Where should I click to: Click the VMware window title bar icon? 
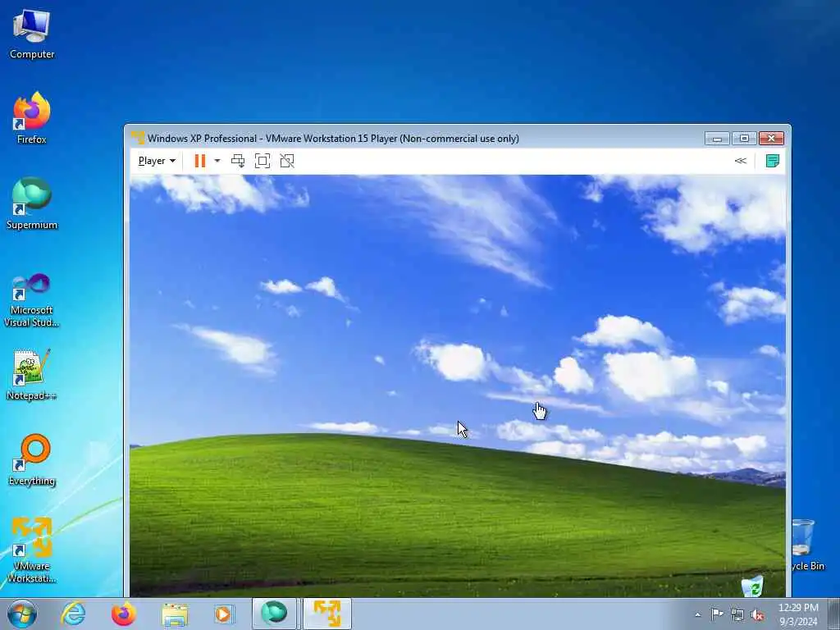[x=138, y=138]
